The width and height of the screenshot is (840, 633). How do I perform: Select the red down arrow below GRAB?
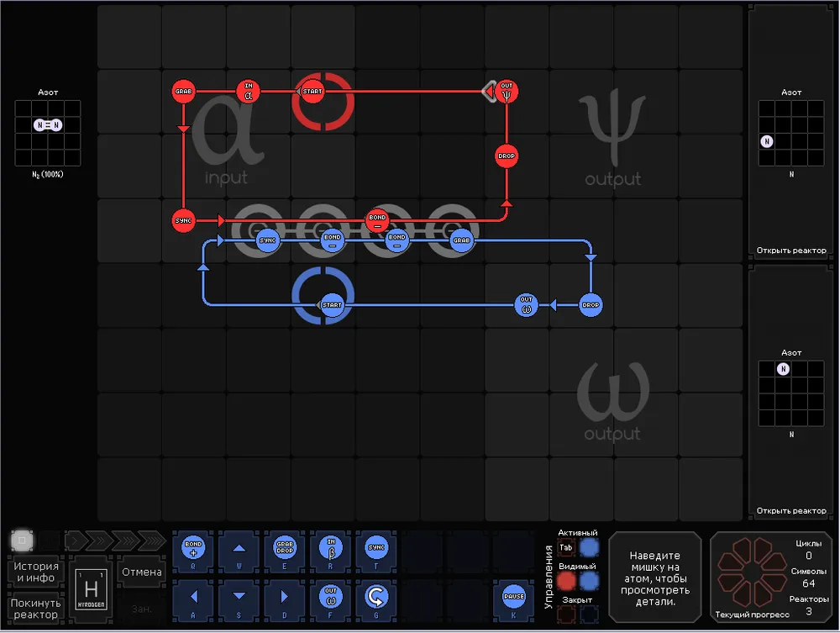pos(183,129)
